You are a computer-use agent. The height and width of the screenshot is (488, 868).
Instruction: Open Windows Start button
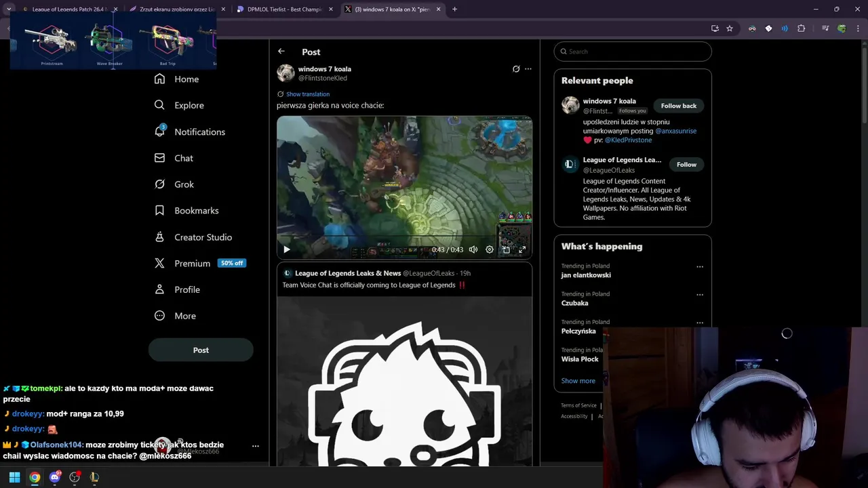pos(14,477)
